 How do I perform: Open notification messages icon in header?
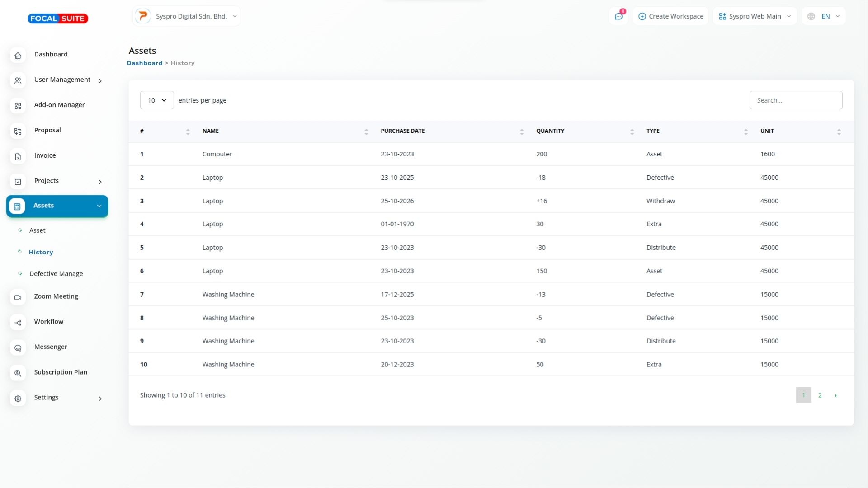pos(618,16)
